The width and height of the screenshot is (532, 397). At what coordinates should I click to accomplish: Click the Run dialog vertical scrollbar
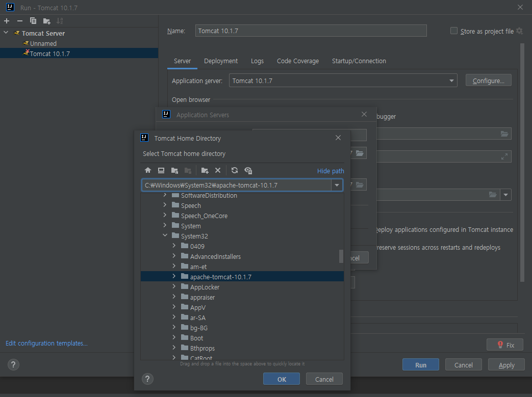(x=522, y=163)
